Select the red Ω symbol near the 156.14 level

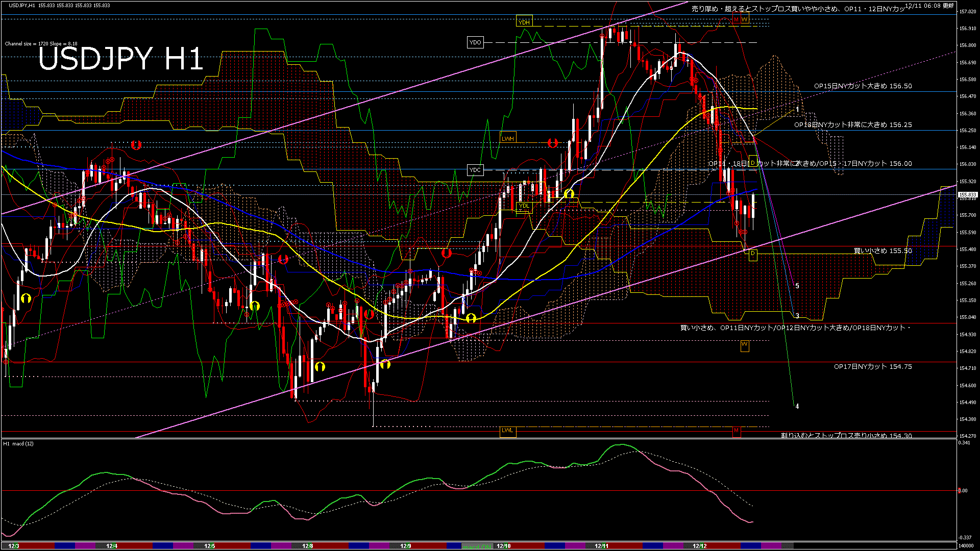[x=552, y=143]
